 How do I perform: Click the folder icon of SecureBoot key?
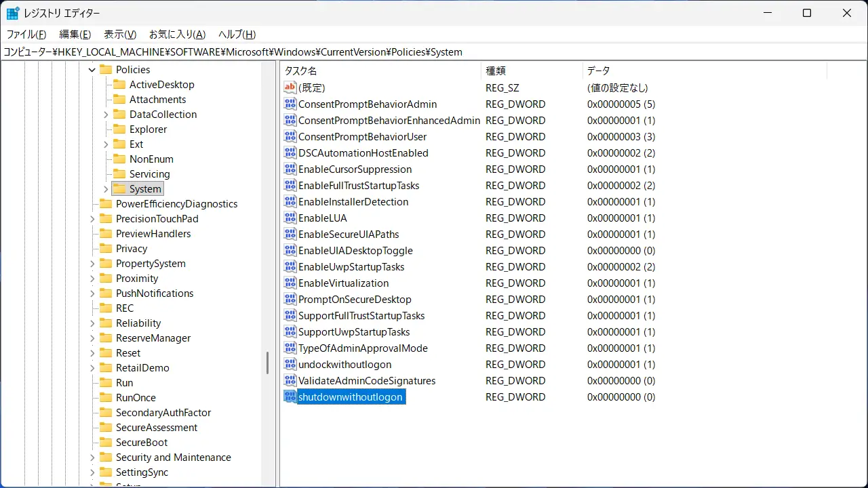point(105,442)
